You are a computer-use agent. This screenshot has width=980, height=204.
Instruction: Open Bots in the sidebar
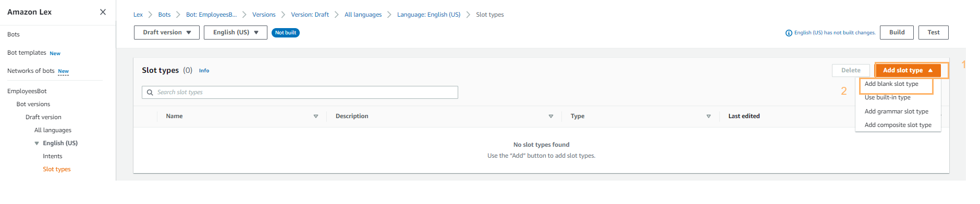pos(14,34)
